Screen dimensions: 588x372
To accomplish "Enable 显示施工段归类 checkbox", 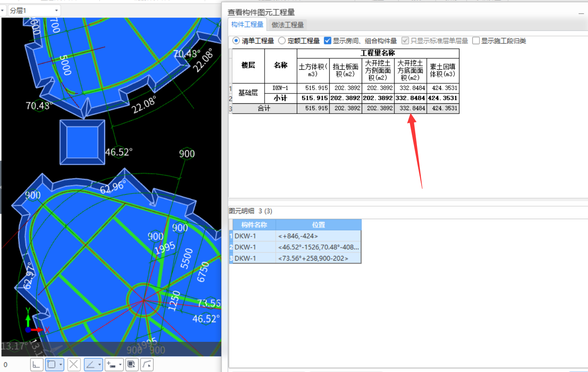I will point(476,41).
